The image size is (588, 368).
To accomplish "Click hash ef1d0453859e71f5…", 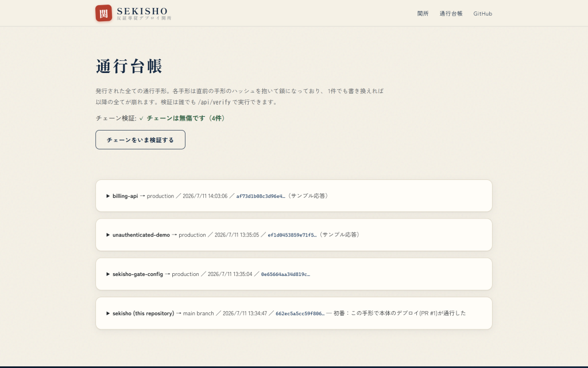I will pyautogui.click(x=292, y=235).
